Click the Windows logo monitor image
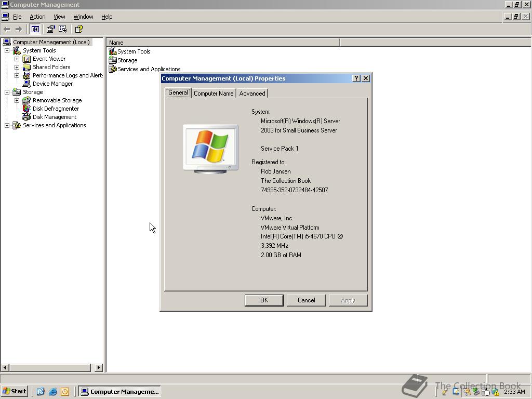532x399 pixels. [211, 149]
